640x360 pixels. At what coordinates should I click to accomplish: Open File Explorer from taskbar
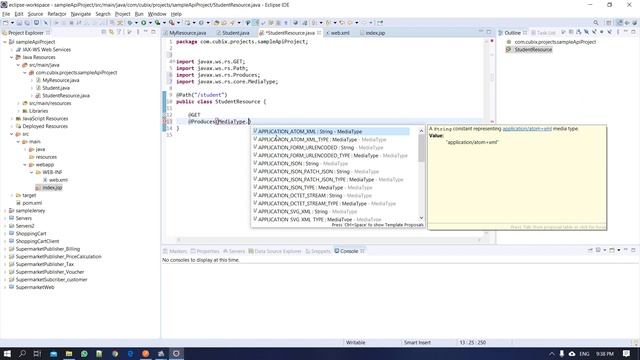(x=69, y=353)
